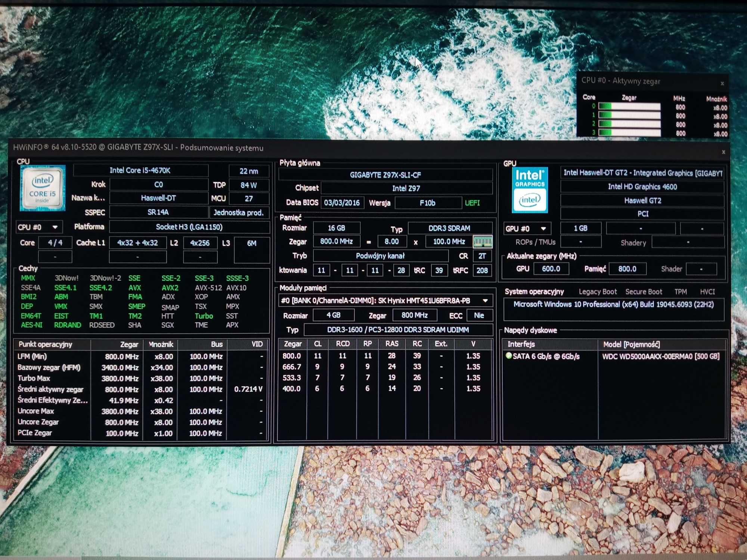Click the 400.0 memory timing row

pyautogui.click(x=385, y=389)
